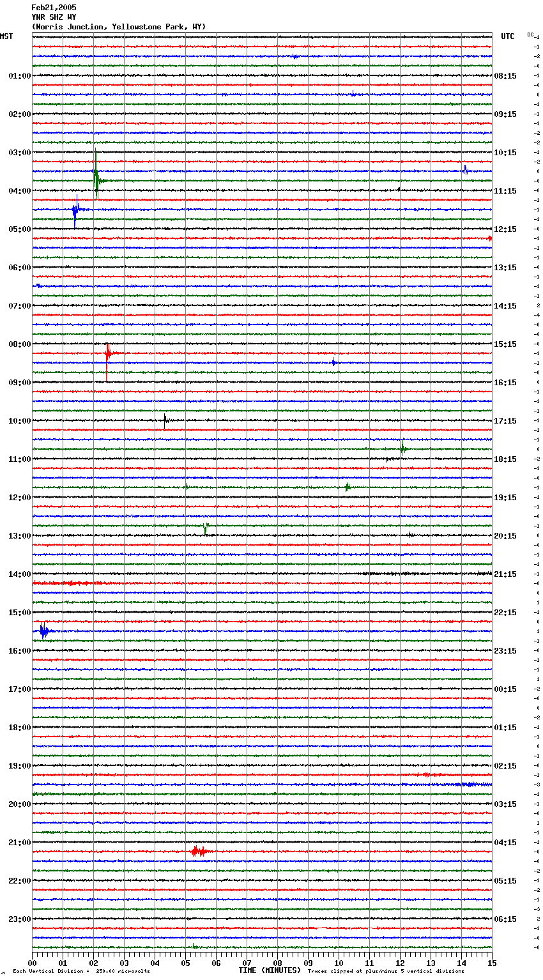Click the MST time zone label
The height and width of the screenshot is (980, 543).
[6, 36]
